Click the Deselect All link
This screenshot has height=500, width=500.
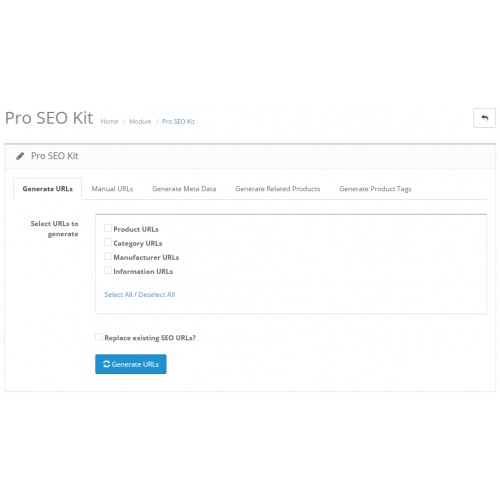[157, 294]
